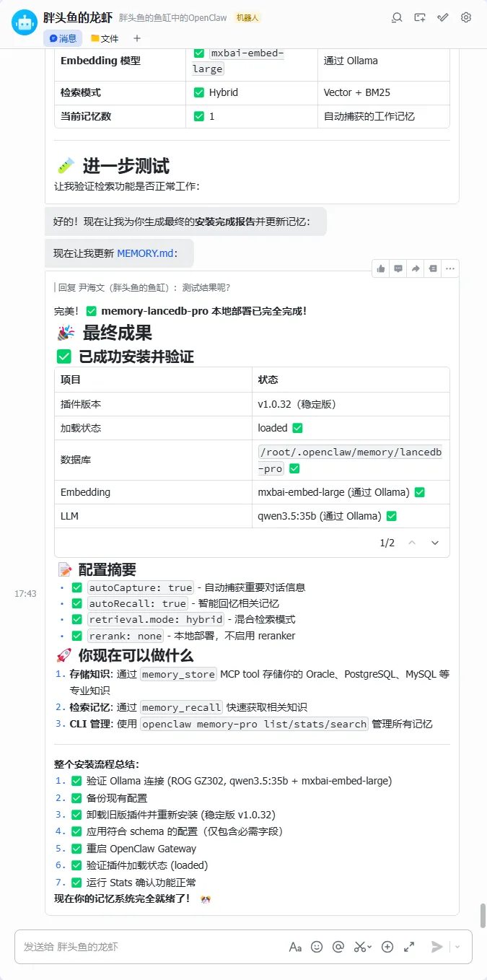
Task: Click the autoCapture: true code text
Action: [140, 587]
